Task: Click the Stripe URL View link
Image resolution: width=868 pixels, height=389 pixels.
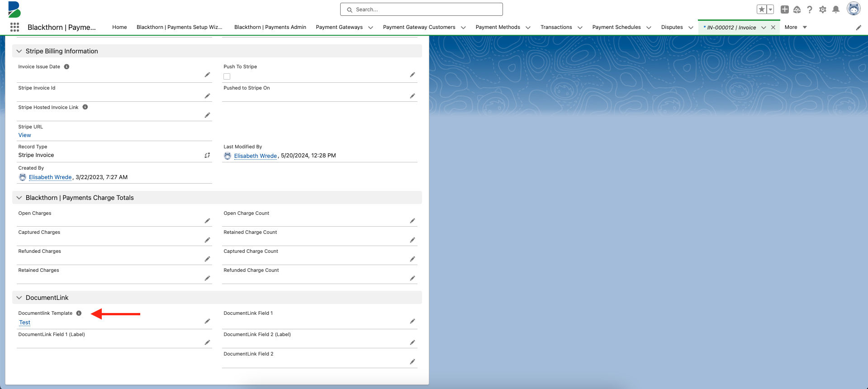Action: (x=25, y=135)
